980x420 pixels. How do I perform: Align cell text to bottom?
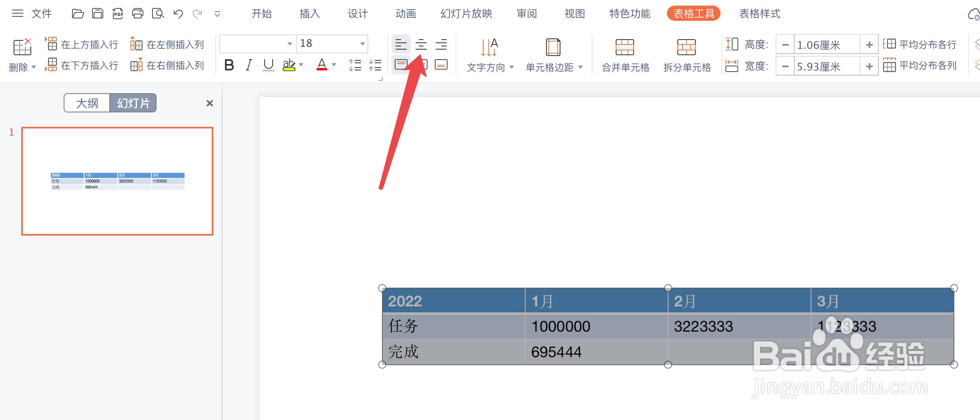(441, 65)
